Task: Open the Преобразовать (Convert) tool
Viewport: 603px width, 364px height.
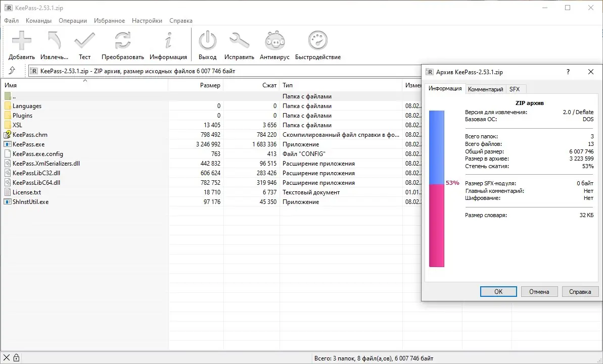Action: (122, 40)
